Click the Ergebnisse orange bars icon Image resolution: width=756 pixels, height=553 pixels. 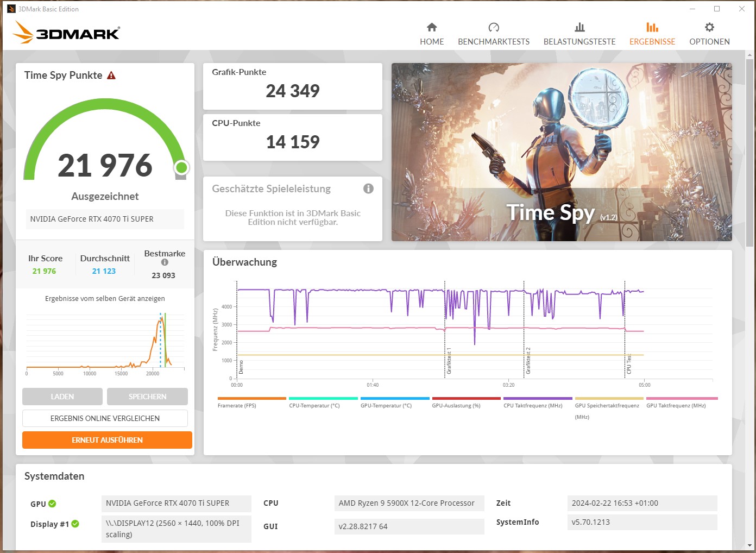pyautogui.click(x=652, y=27)
